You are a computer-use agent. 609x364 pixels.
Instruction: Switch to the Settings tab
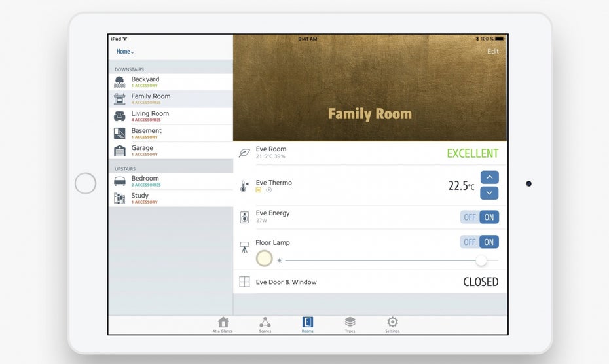(392, 325)
